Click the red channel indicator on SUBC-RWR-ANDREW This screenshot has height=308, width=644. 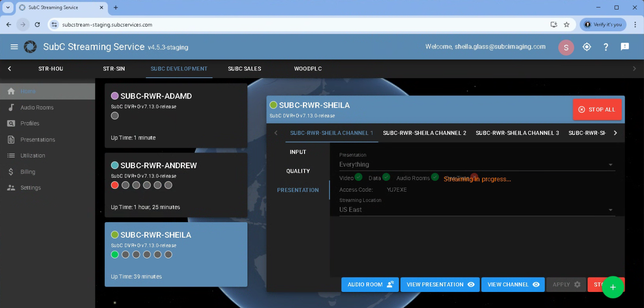point(115,185)
